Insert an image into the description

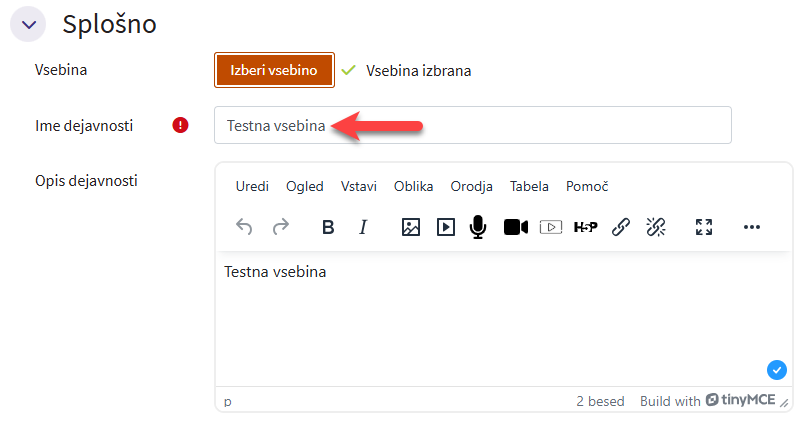tap(410, 227)
